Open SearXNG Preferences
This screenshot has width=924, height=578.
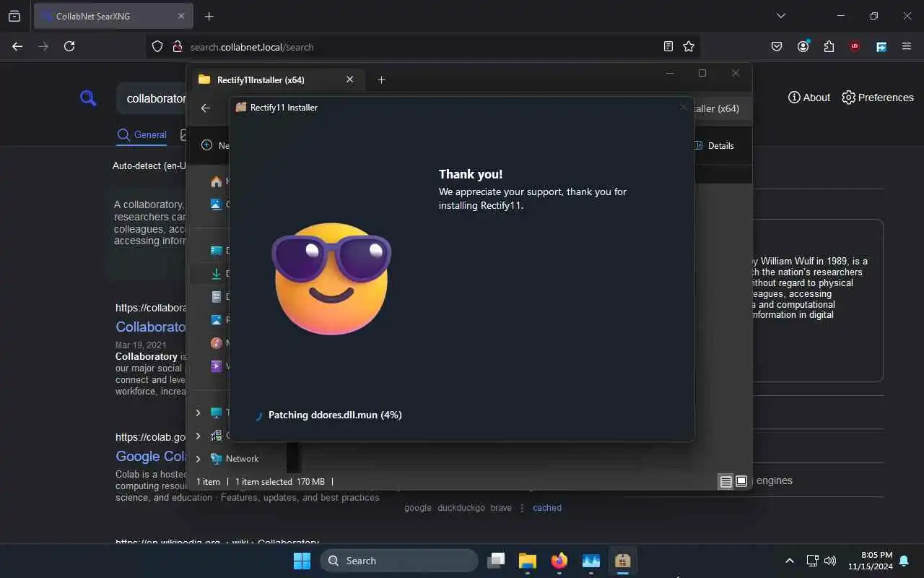[x=878, y=98]
